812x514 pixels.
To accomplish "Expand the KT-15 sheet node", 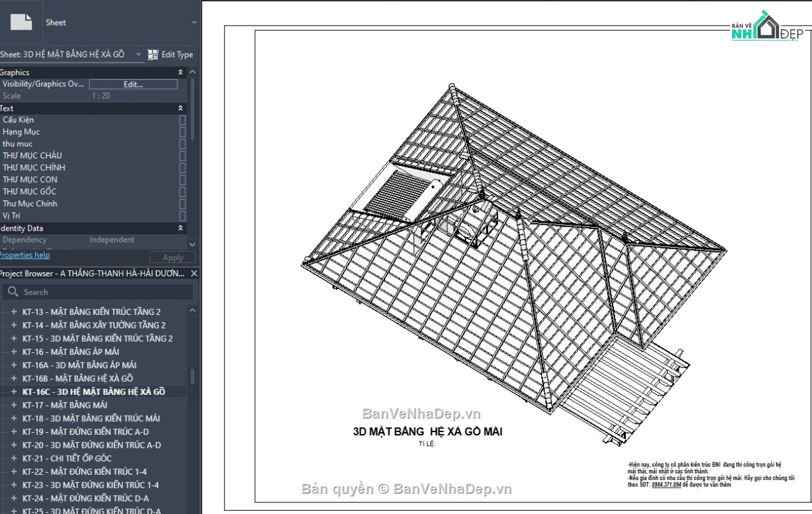I will coord(14,339).
